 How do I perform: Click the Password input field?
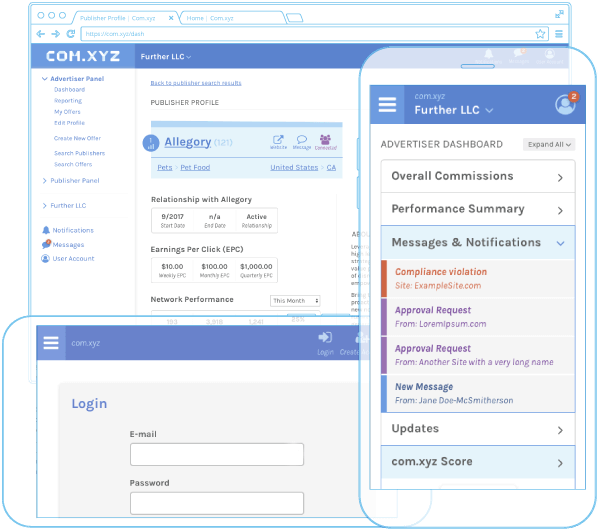coord(217,503)
